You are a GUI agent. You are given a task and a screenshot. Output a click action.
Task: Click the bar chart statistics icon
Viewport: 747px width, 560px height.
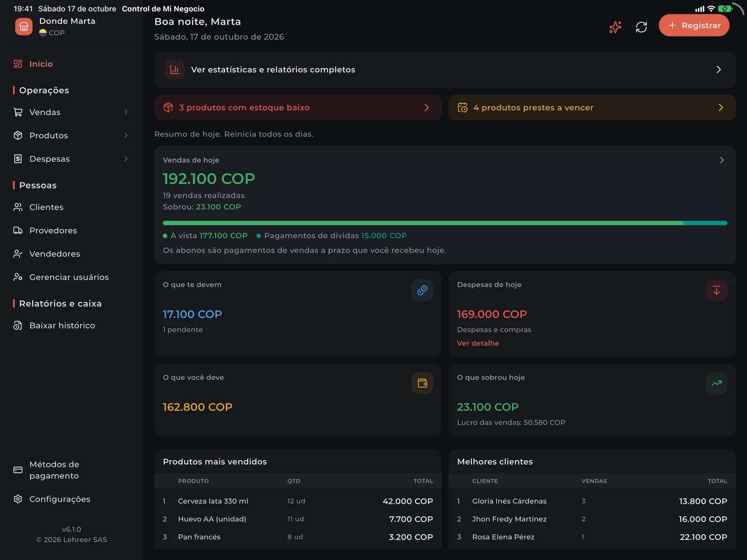pos(175,70)
